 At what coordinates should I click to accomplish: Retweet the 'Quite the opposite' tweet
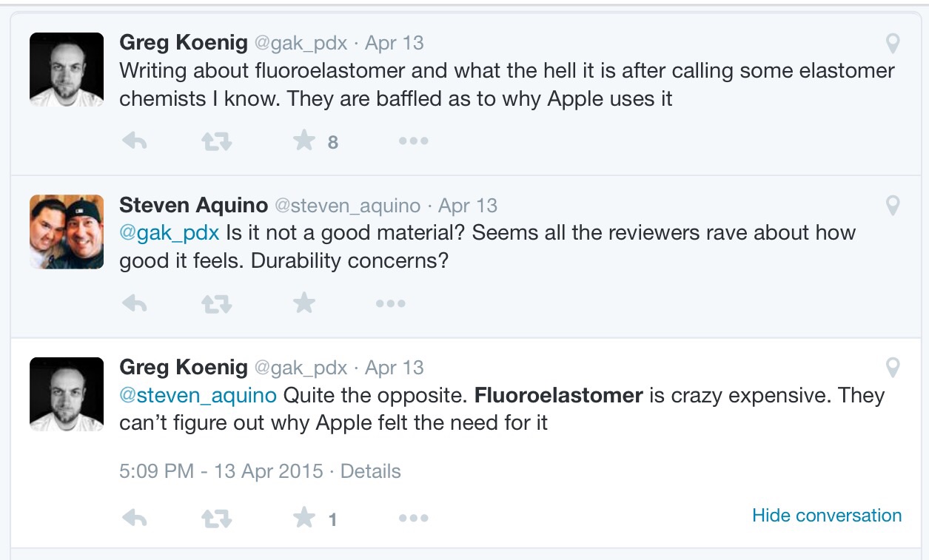[x=216, y=519]
